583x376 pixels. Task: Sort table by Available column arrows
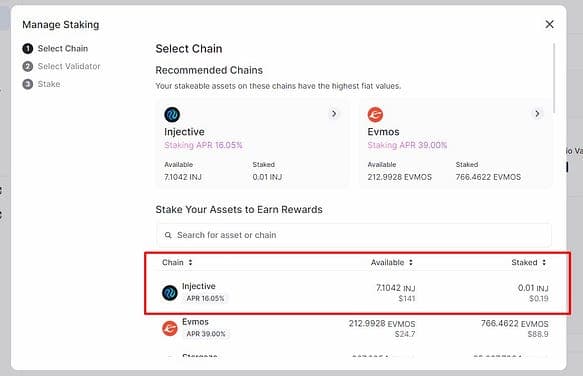(x=411, y=262)
